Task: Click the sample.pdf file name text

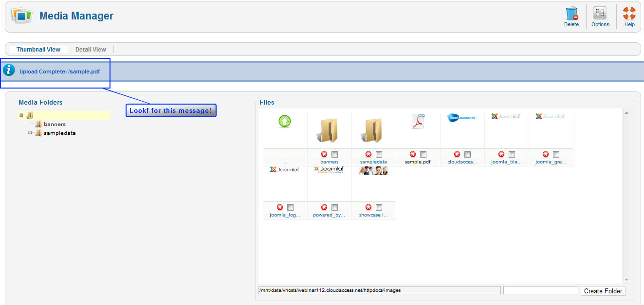Action: point(418,162)
